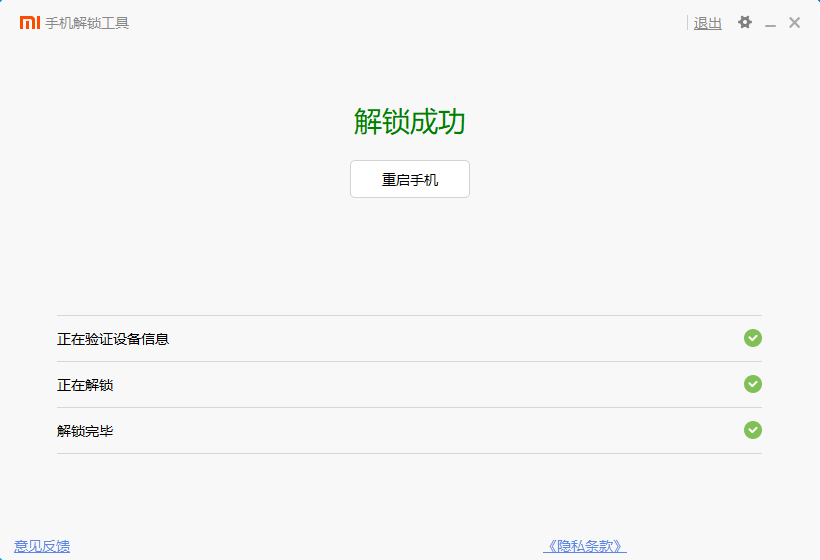This screenshot has width=820, height=560.
Task: Open the 意见反馈 feedback link
Action: pyautogui.click(x=42, y=546)
